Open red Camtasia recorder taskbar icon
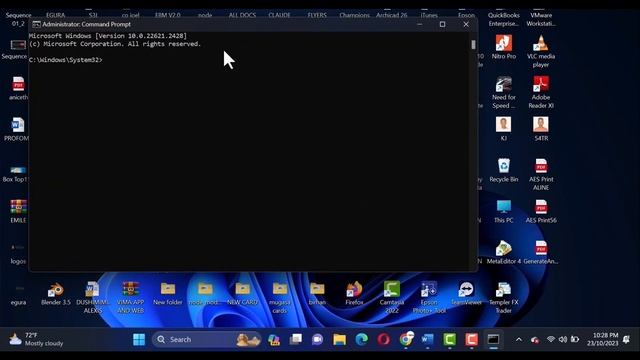The width and height of the screenshot is (640, 360). point(471,339)
